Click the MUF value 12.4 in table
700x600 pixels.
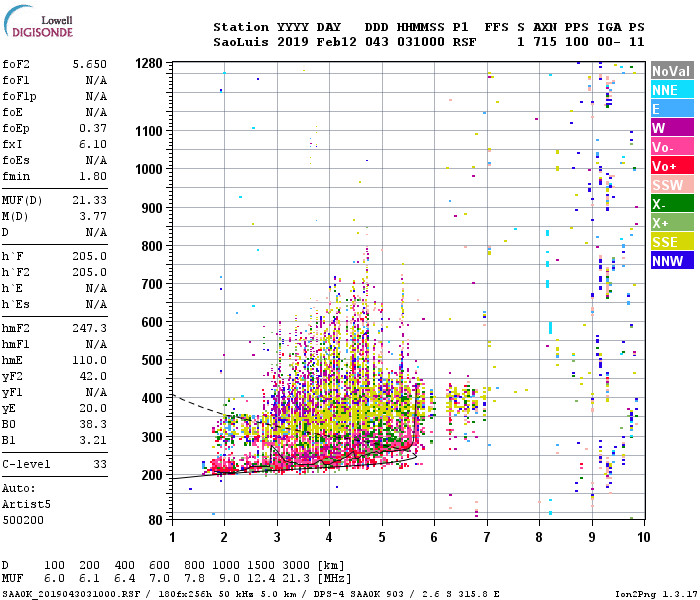261,579
